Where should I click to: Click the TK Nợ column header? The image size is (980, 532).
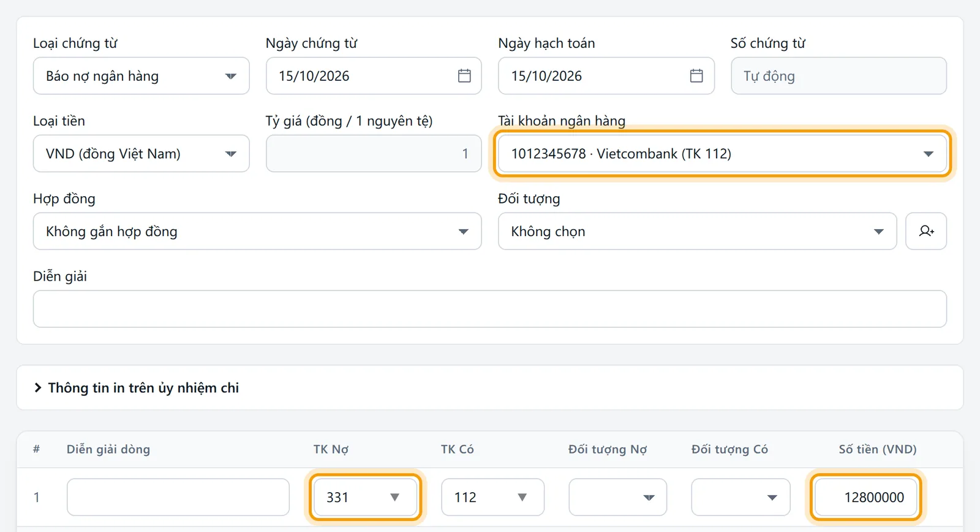(x=331, y=449)
